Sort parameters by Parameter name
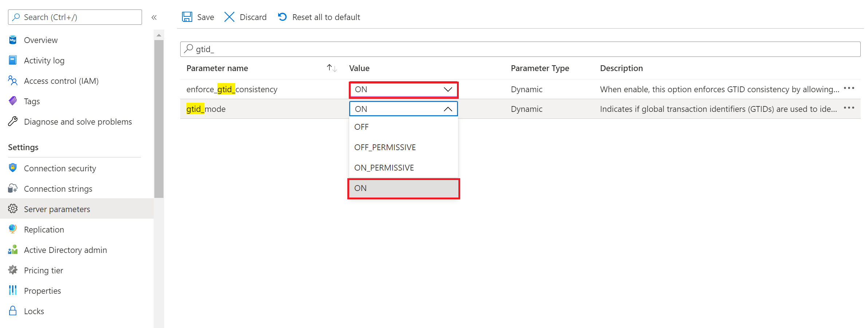 pos(331,67)
